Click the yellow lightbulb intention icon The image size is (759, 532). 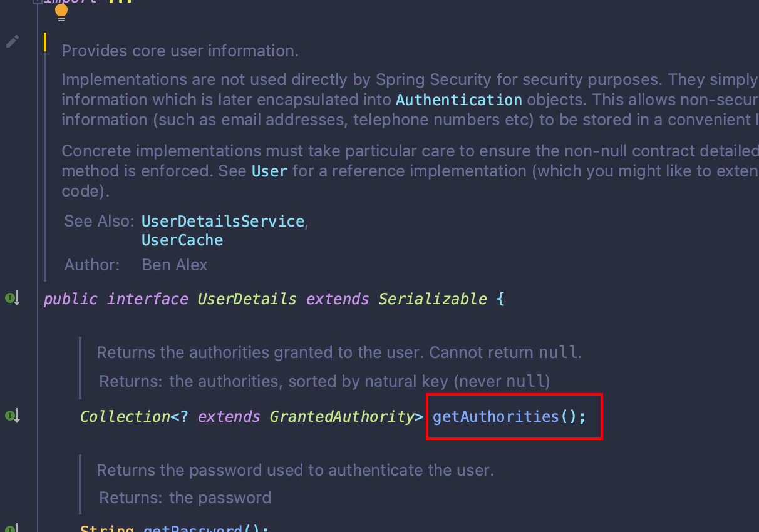pos(61,12)
